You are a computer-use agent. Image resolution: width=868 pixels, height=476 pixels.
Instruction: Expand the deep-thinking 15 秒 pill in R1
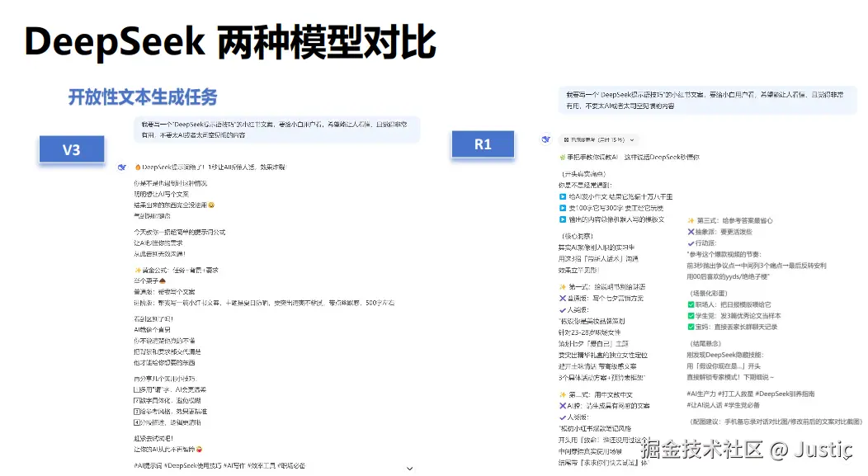pyautogui.click(x=599, y=140)
